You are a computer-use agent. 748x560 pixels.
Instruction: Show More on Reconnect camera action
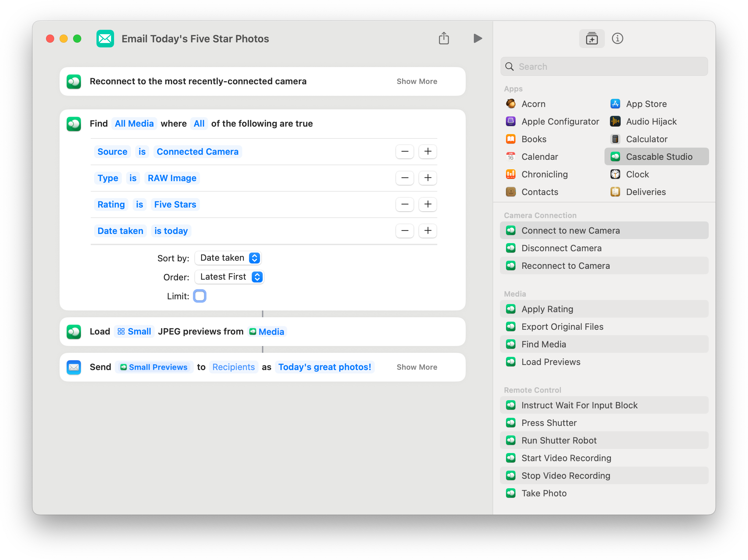click(417, 81)
